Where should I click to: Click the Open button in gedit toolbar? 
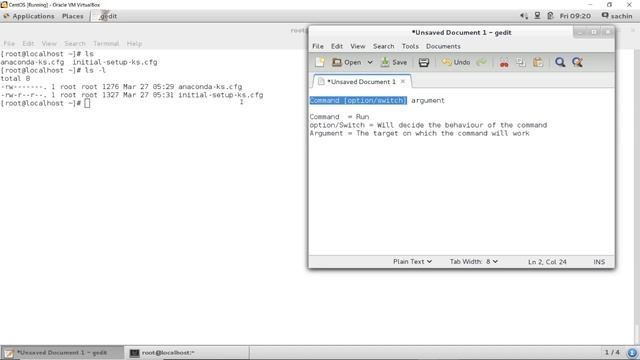tap(347, 62)
